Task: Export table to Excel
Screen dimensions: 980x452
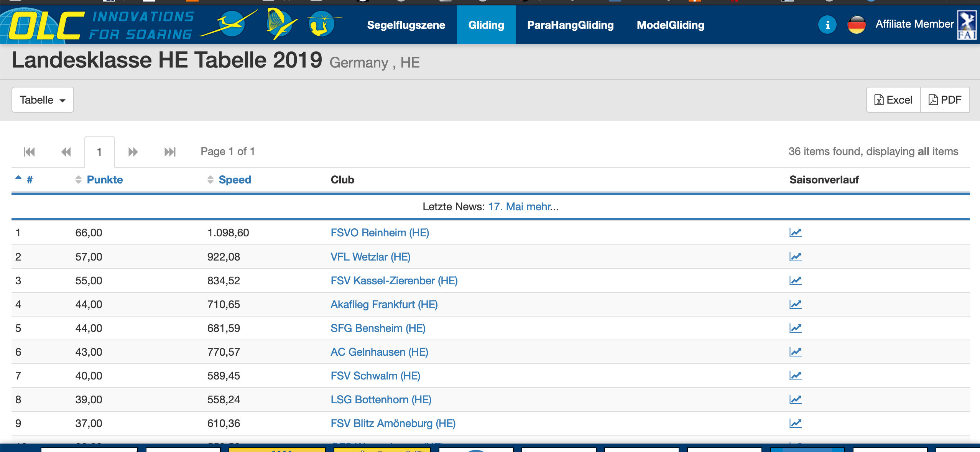Action: pos(893,100)
